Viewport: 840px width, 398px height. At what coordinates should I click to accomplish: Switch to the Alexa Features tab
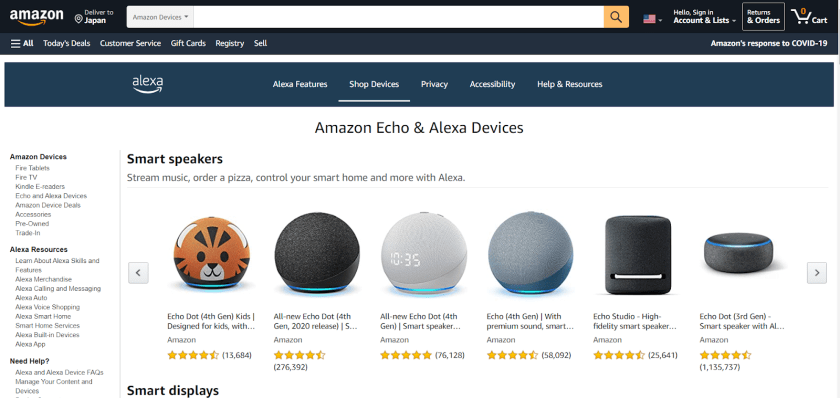coord(300,84)
